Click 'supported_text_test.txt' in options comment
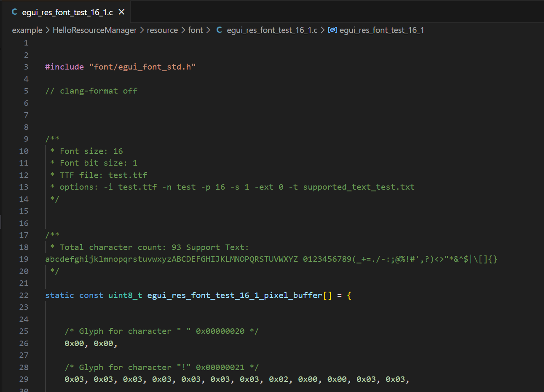 (359, 187)
